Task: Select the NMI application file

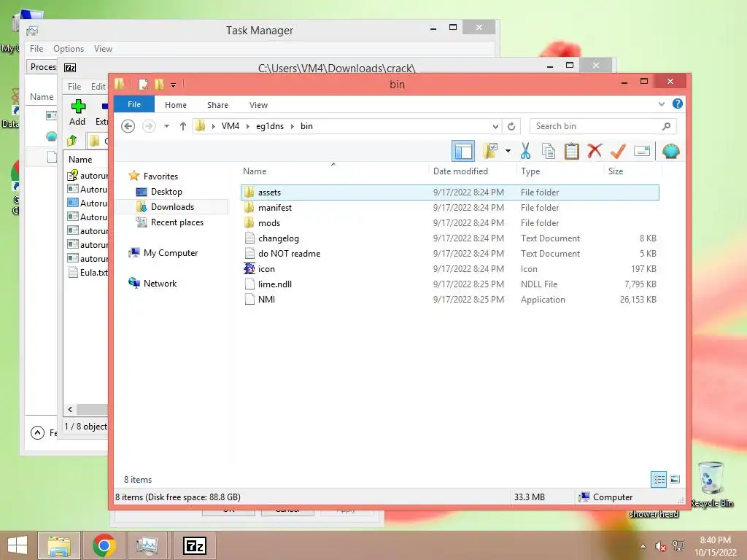Action: [x=450, y=299]
